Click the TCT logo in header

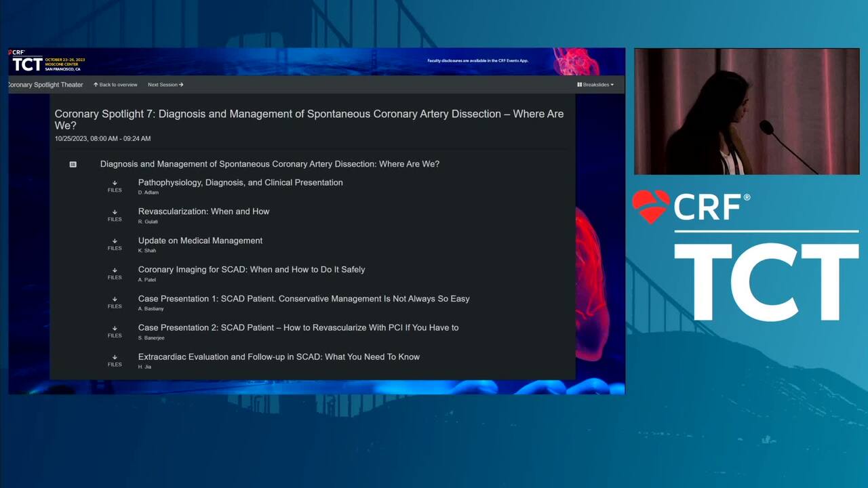coord(27,64)
